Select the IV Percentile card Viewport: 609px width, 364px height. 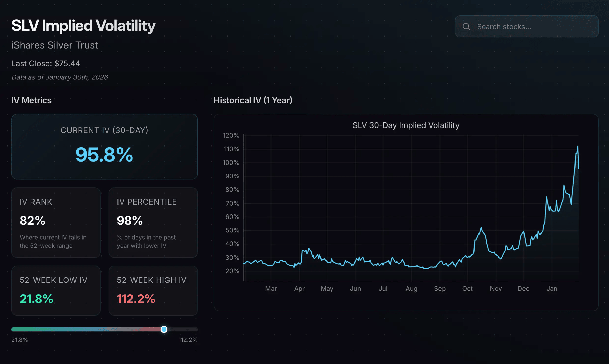click(153, 222)
